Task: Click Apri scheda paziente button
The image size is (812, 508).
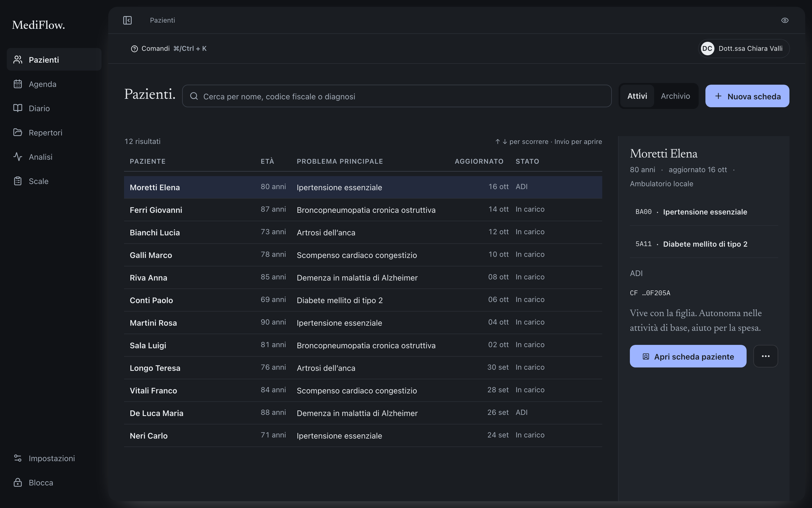Action: 688,356
